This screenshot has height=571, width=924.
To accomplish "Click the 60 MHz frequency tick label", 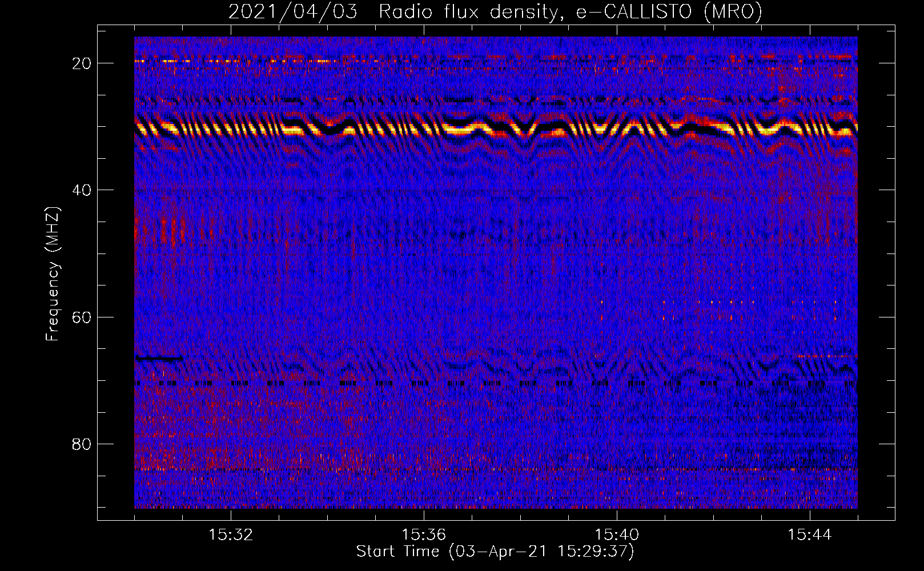I will 82,317.
